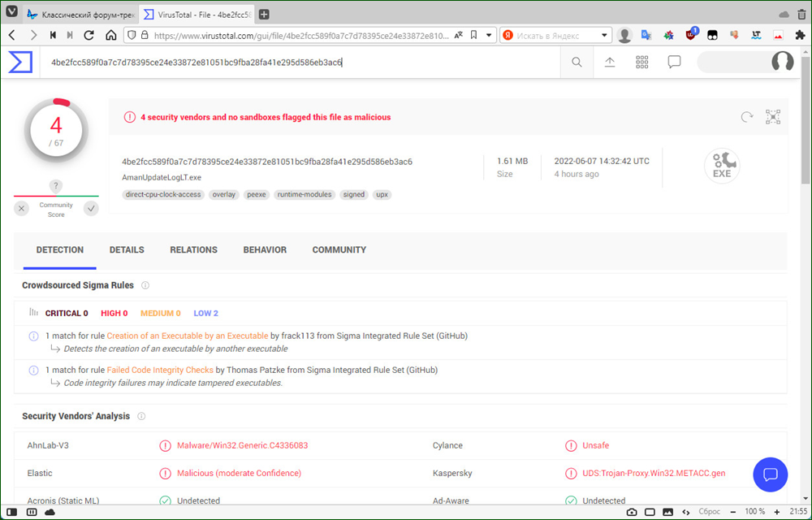Show info about Crowdsourced Sigma Rules
This screenshot has height=520, width=812.
tap(145, 285)
